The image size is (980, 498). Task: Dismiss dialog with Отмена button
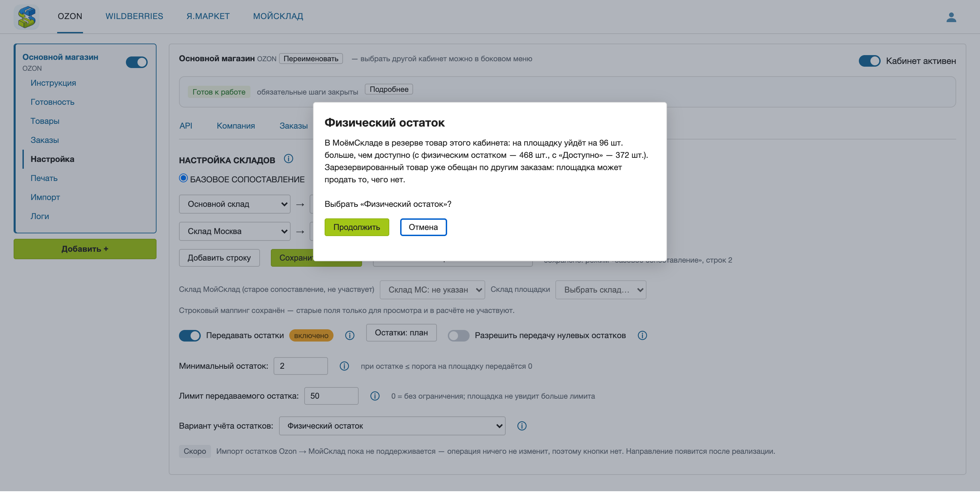423,227
